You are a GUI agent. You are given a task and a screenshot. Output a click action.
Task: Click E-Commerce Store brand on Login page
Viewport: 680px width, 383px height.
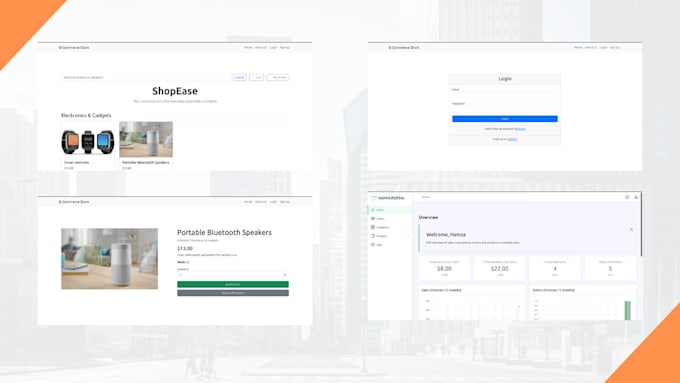pyautogui.click(x=404, y=47)
